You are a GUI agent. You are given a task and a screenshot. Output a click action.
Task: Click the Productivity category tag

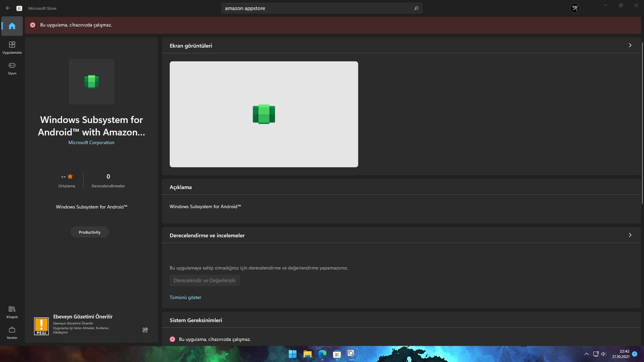click(x=90, y=232)
